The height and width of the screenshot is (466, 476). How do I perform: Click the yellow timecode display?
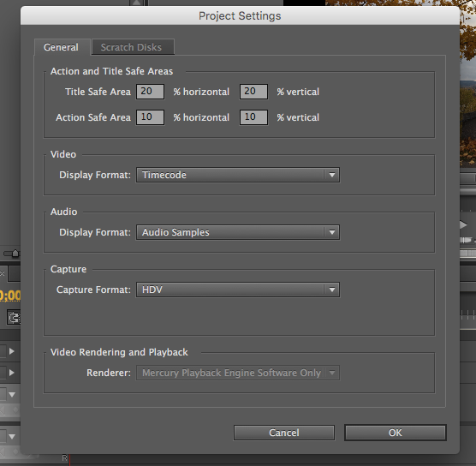tap(10, 296)
